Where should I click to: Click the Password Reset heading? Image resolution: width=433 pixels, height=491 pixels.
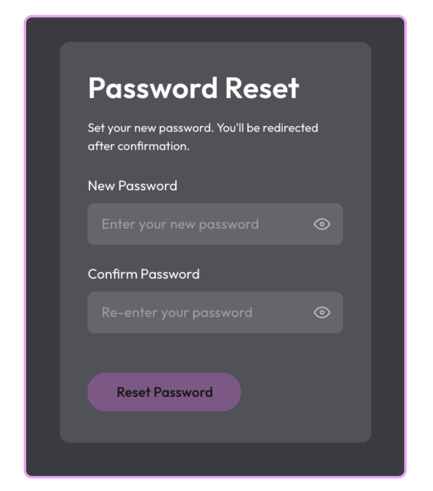[194, 88]
